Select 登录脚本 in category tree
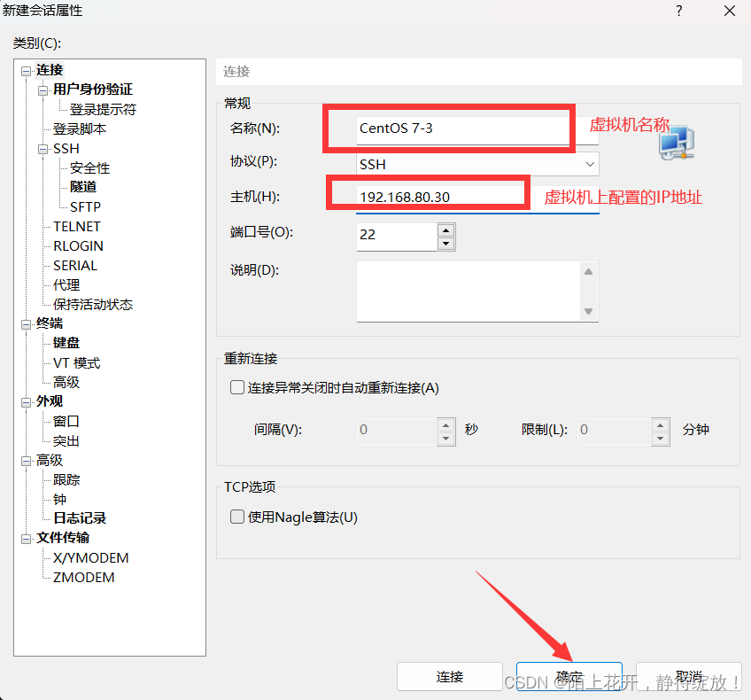The image size is (751, 700). pos(80,128)
